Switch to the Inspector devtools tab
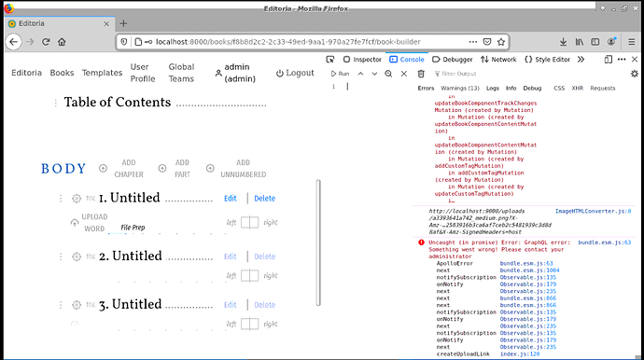 tap(362, 60)
